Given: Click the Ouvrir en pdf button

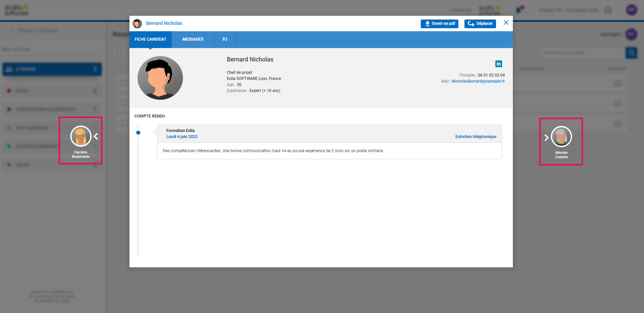Looking at the screenshot, I should [x=439, y=24].
